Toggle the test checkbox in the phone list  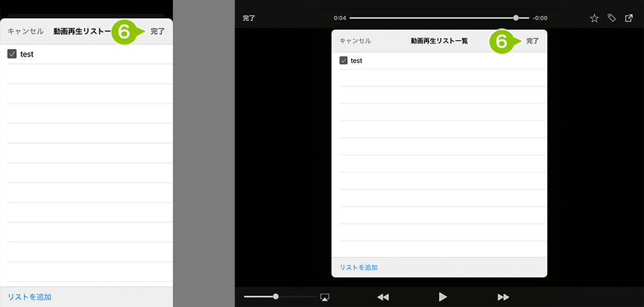(x=12, y=54)
